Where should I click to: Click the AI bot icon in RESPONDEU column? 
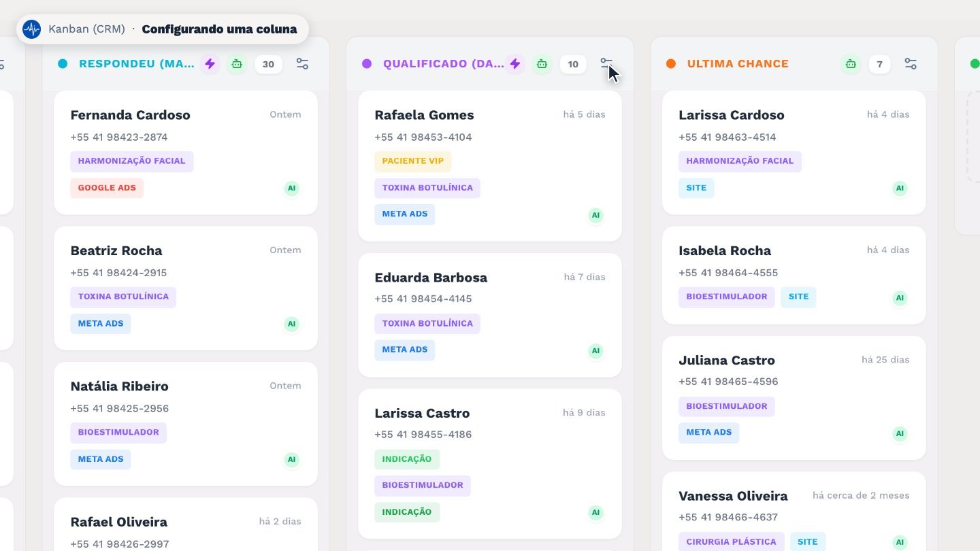click(x=237, y=64)
